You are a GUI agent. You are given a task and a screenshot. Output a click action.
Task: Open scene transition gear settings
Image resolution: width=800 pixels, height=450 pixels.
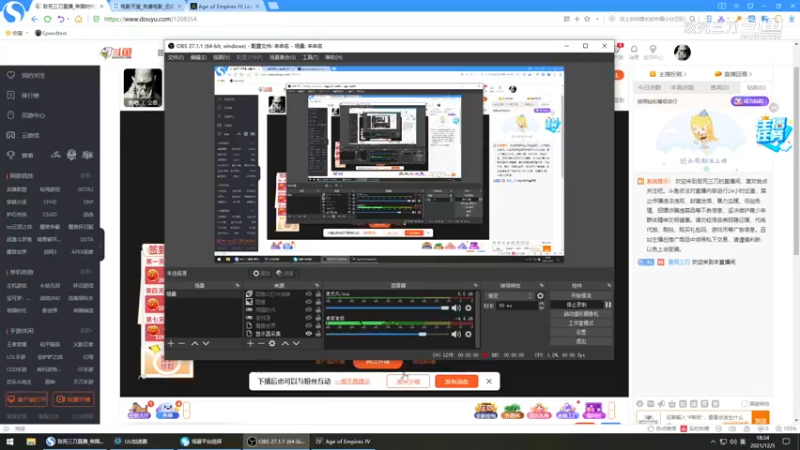coord(540,296)
